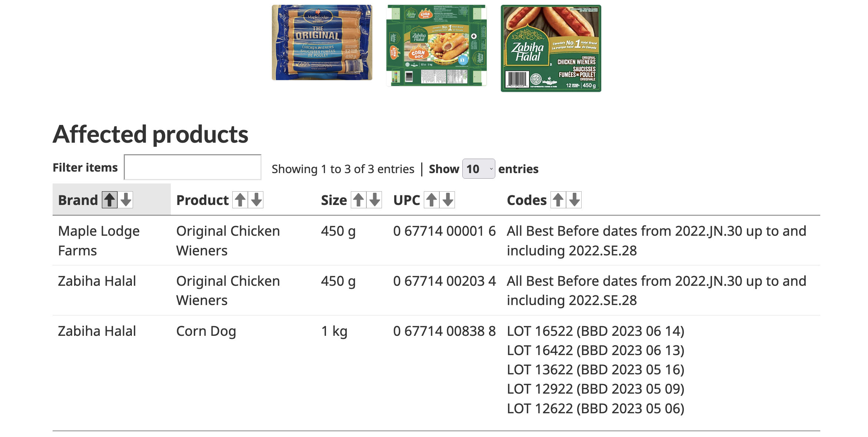The image size is (868, 437).
Task: Open Maple Lodge Original wieners package image
Action: (322, 42)
